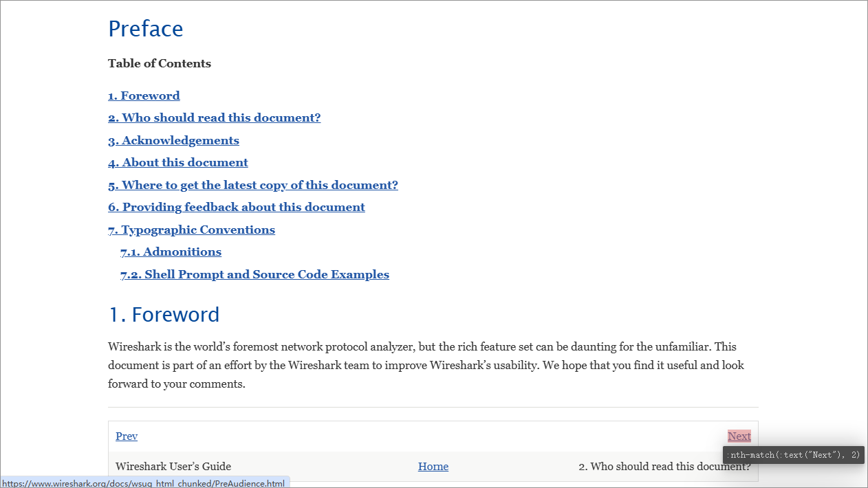Click the large '1. Foreword' section heading
Viewport: 868px width, 488px height.
pos(164,315)
